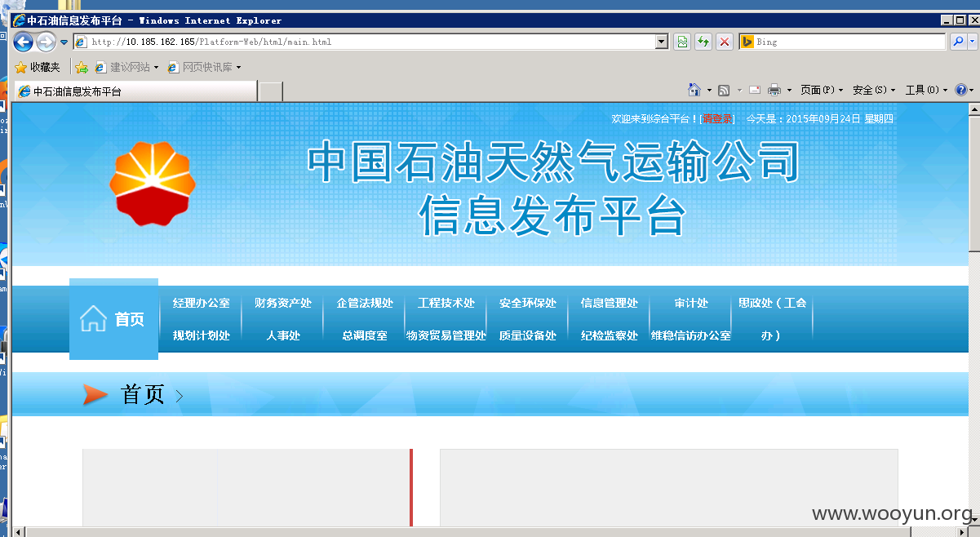Screen dimensions: 980x537
Task: Start search with the magnifier icon
Action: coord(958,42)
